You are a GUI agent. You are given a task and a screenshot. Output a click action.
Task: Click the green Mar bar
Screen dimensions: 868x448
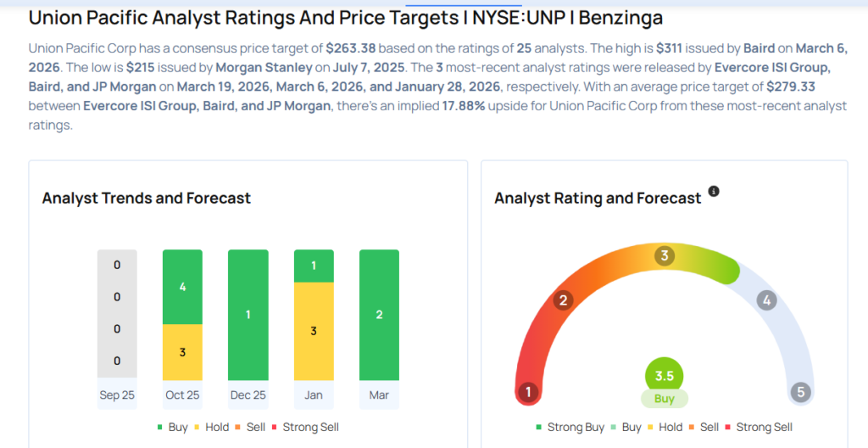379,315
